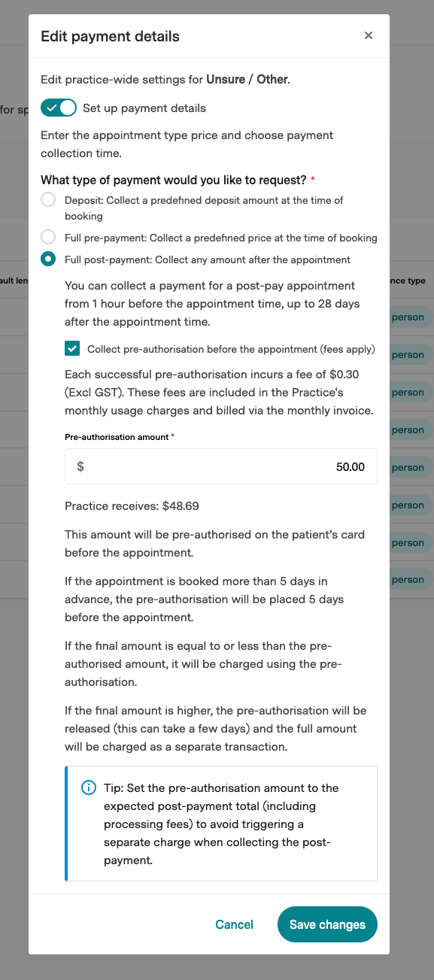This screenshot has height=980, width=434.
Task: Close the Edit payment details dialog
Action: pyautogui.click(x=368, y=35)
